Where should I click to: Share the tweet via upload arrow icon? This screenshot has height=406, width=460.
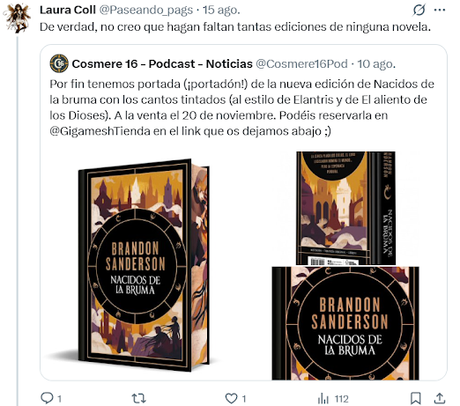click(x=440, y=398)
